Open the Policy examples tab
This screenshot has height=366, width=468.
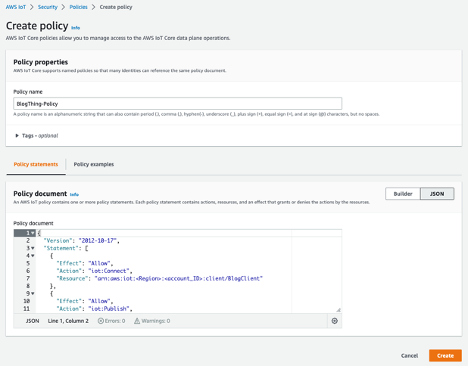(x=94, y=164)
